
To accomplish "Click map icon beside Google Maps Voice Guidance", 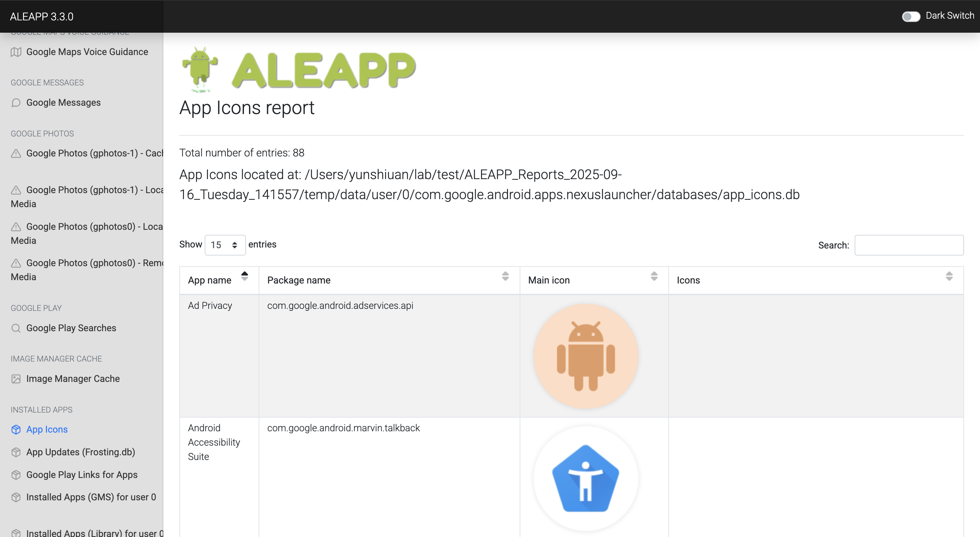I will click(16, 52).
